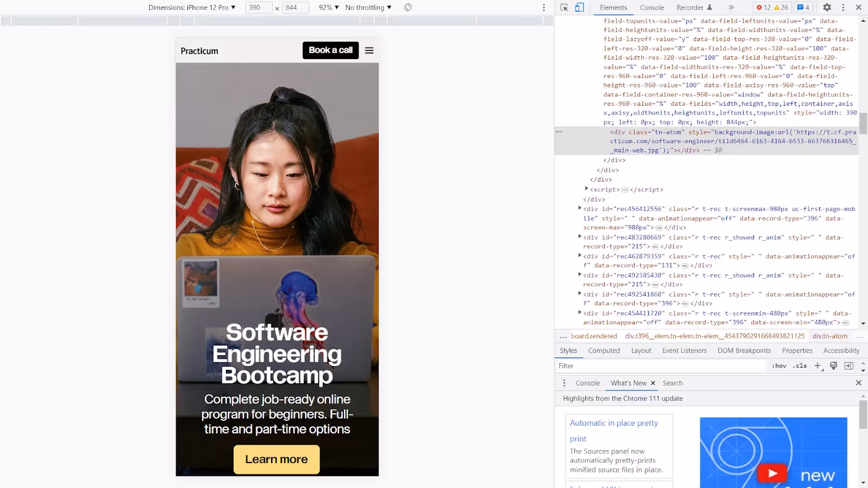This screenshot has height=488, width=868.
Task: Click the Learn more button
Action: (x=277, y=459)
